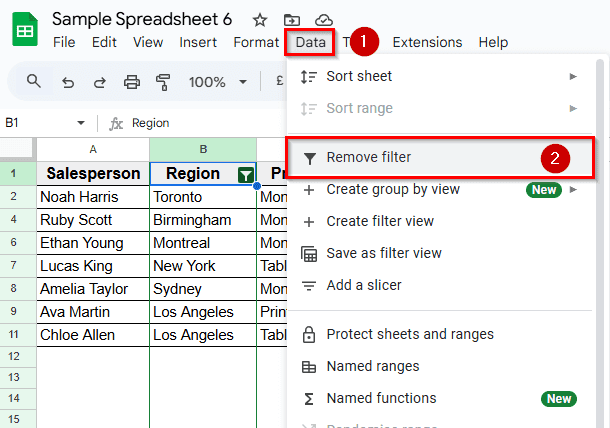Open the Extensions menu
The image size is (610, 428).
pos(427,42)
